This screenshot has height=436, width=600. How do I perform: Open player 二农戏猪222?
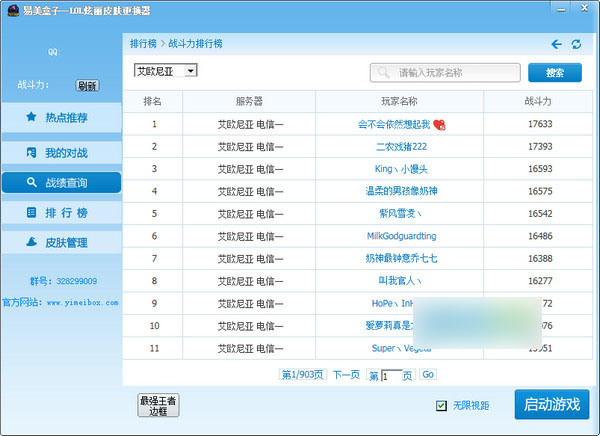click(x=401, y=147)
